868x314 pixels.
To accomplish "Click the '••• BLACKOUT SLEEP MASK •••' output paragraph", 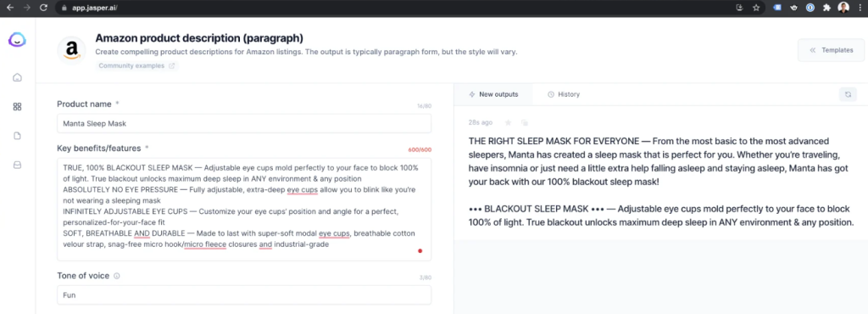I will coord(661,216).
